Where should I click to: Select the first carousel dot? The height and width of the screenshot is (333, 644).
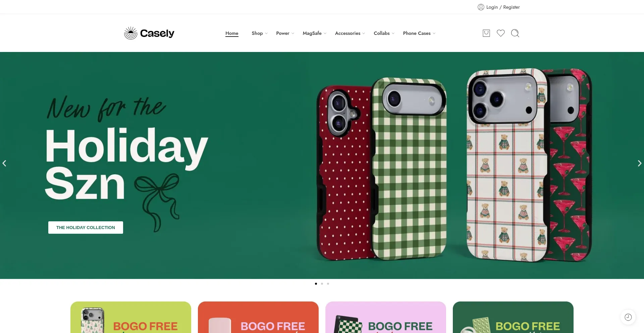pos(316,284)
